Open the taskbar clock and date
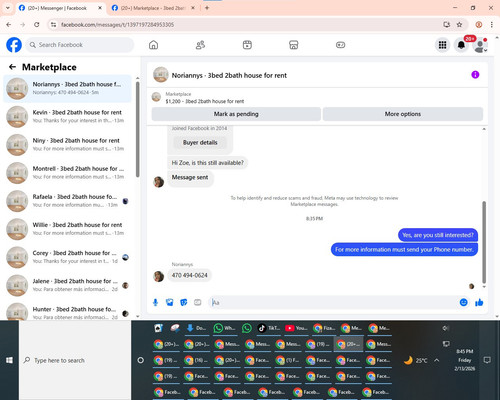The height and width of the screenshot is (400, 500). [x=465, y=360]
